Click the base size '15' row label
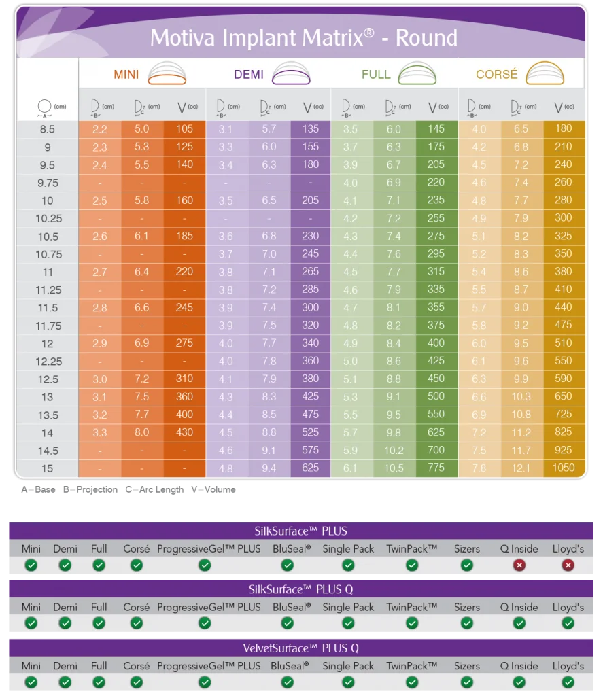Screen dimensions: 603x700 tap(48, 468)
